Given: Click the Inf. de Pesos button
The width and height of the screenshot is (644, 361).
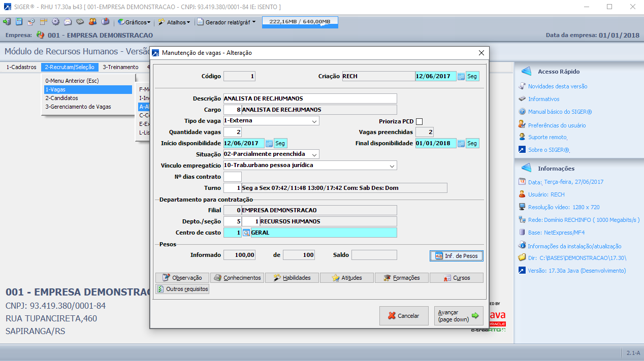Looking at the screenshot, I should [456, 256].
